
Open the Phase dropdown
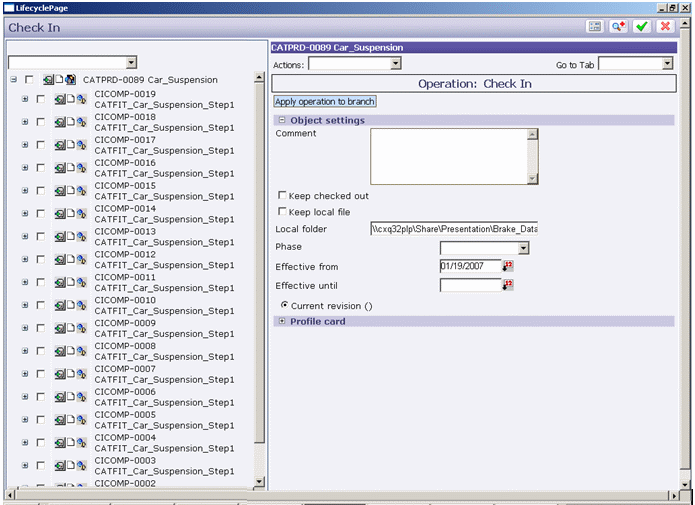[484, 247]
